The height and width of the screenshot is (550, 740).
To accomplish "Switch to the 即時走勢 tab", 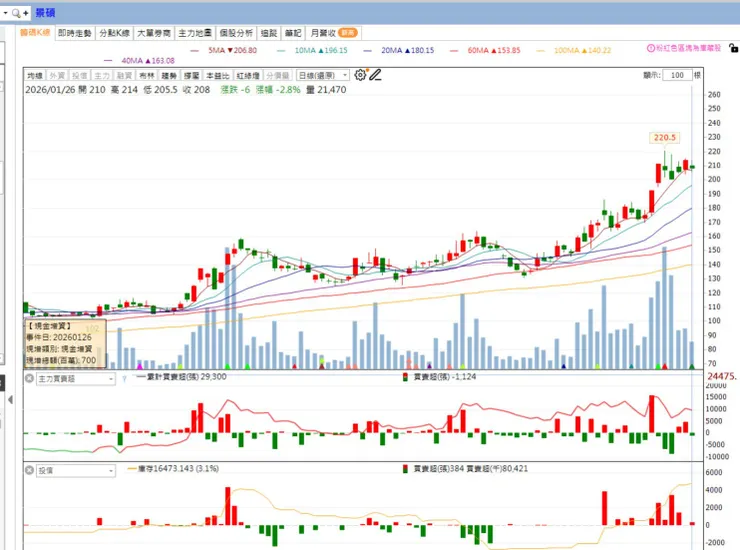I will pyautogui.click(x=75, y=33).
